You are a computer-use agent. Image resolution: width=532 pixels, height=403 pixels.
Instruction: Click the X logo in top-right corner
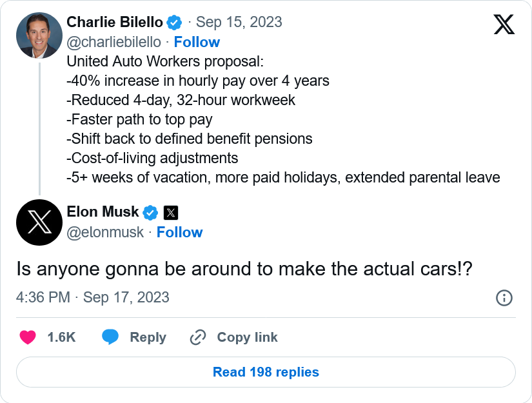504,24
